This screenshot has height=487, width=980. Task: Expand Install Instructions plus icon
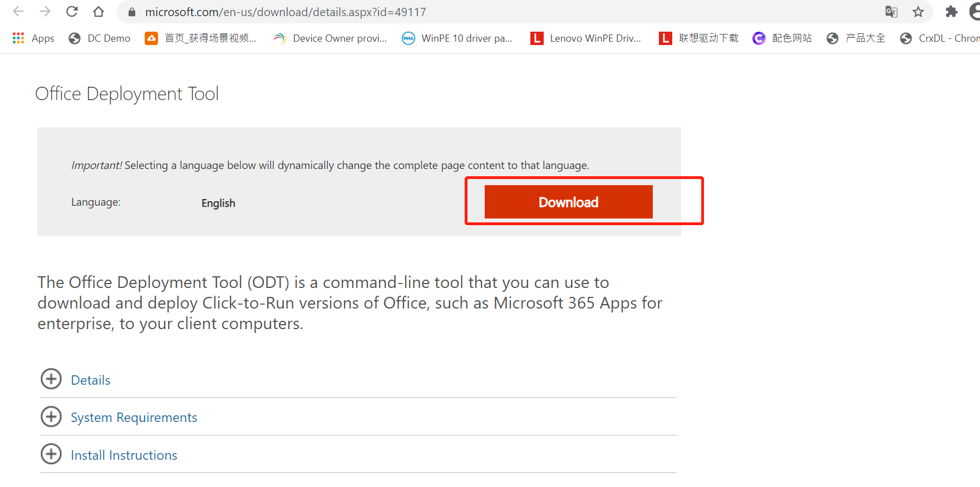(51, 454)
